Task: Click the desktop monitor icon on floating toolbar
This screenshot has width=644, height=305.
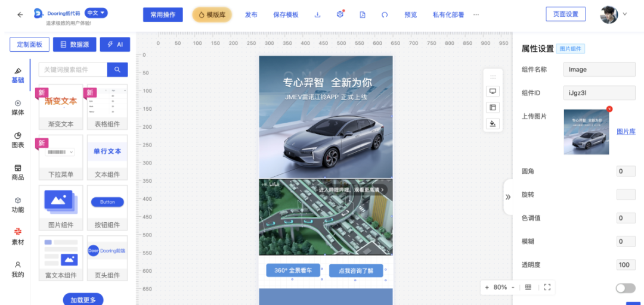Action: point(493,92)
